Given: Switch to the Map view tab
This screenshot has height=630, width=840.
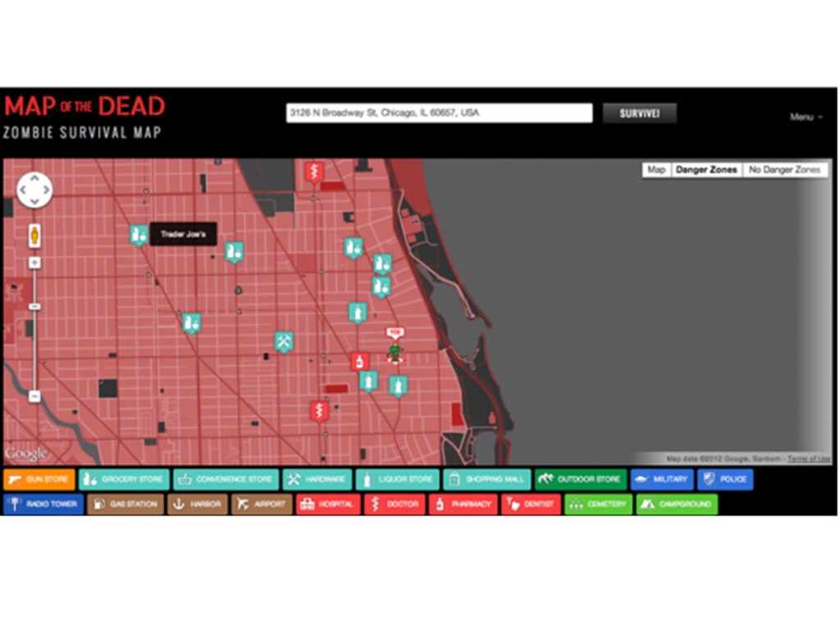Looking at the screenshot, I should tap(656, 170).
